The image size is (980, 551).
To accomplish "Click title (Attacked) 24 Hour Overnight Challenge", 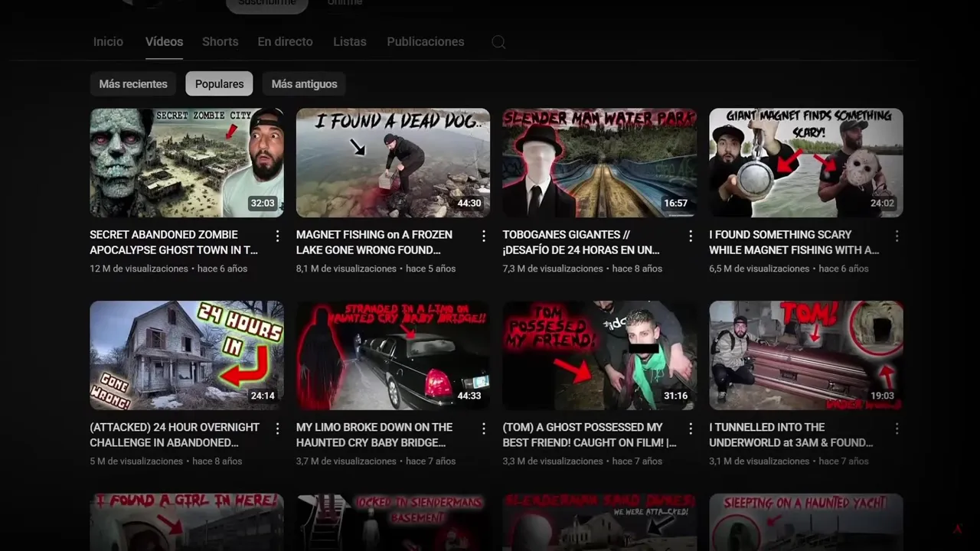I will pos(175,435).
